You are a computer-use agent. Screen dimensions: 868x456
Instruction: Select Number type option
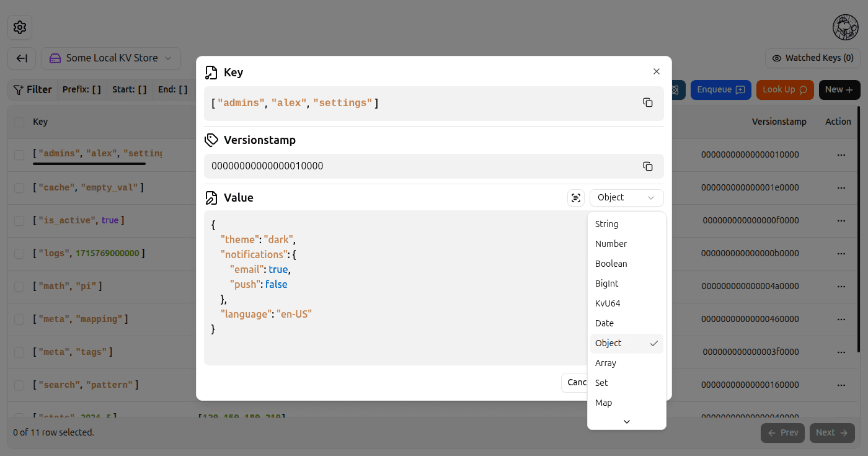626,244
